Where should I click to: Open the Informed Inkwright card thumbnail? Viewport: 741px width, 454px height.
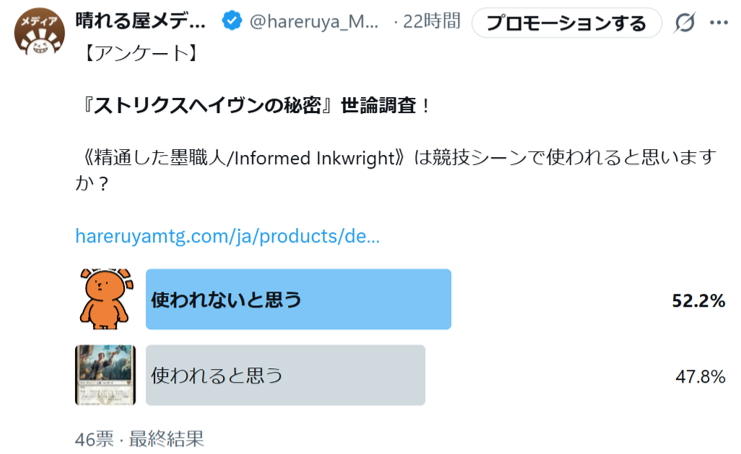point(105,375)
